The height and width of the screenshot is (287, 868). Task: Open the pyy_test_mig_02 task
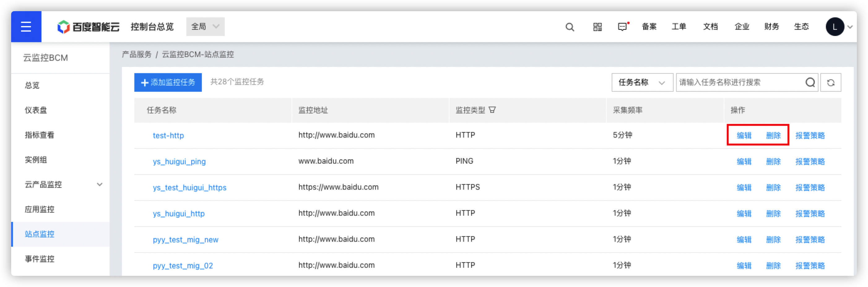coord(183,266)
